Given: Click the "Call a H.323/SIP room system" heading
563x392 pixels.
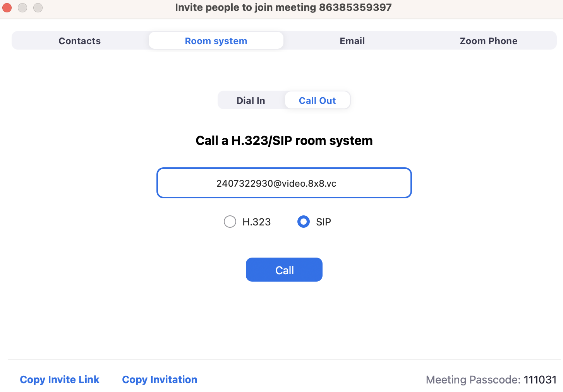Looking at the screenshot, I should 284,140.
